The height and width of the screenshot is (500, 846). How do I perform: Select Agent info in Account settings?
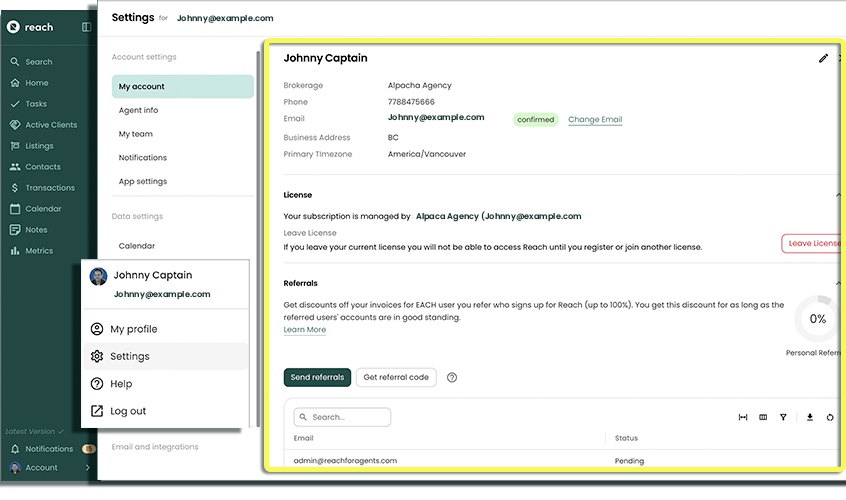(x=138, y=110)
